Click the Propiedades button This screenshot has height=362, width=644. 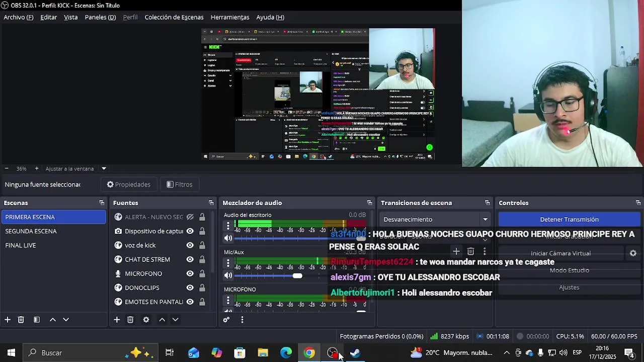pyautogui.click(x=129, y=185)
